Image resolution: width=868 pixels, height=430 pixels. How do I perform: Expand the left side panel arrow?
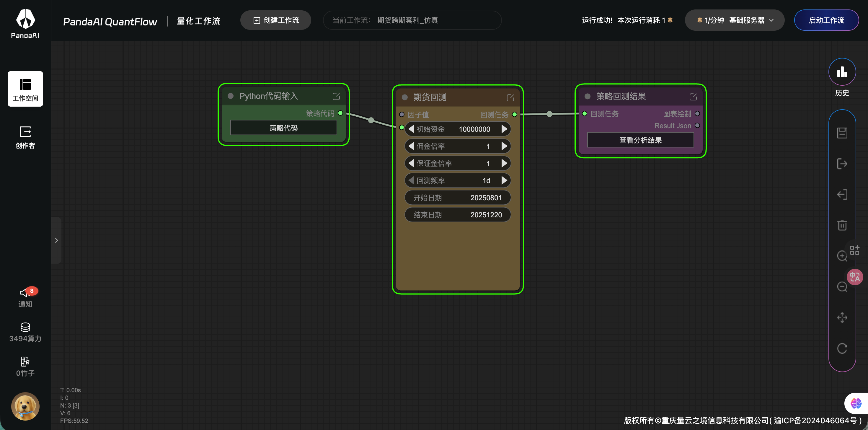pyautogui.click(x=56, y=240)
